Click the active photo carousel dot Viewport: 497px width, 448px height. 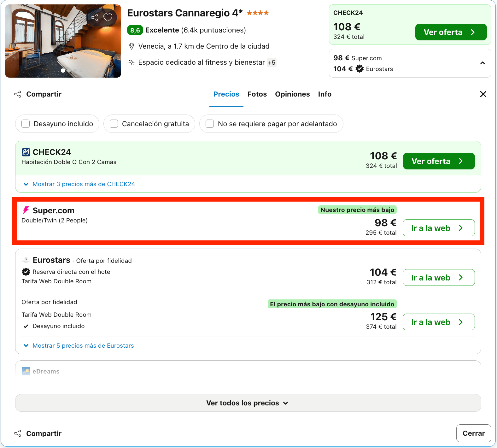click(63, 71)
